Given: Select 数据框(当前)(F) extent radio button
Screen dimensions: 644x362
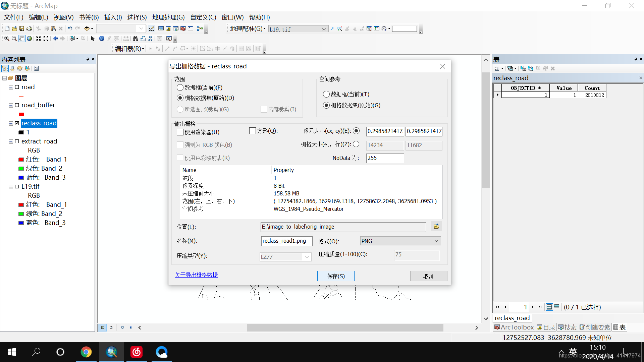Looking at the screenshot, I should [x=180, y=87].
